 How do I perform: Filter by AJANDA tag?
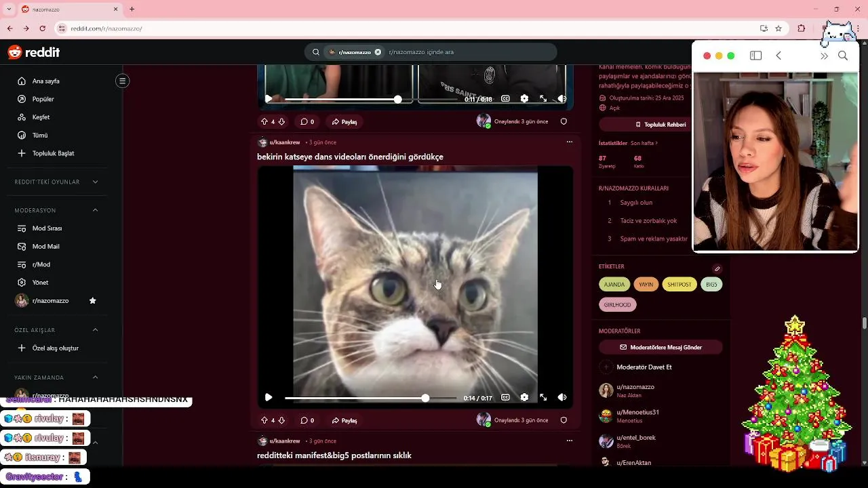(614, 285)
